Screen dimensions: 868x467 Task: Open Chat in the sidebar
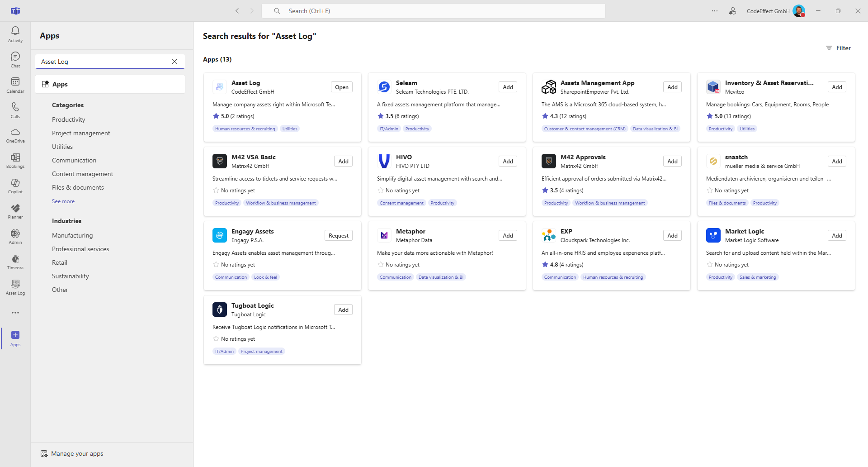pyautogui.click(x=15, y=60)
